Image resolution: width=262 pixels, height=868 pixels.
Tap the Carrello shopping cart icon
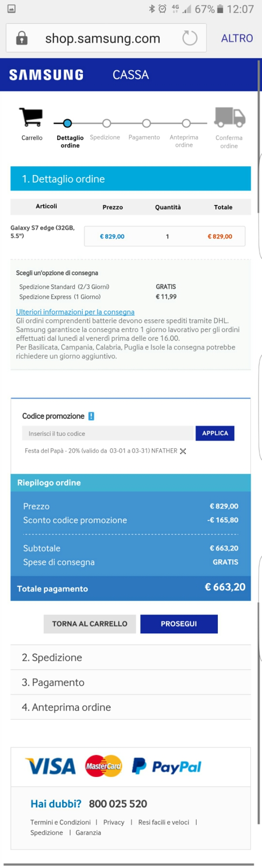point(31,117)
